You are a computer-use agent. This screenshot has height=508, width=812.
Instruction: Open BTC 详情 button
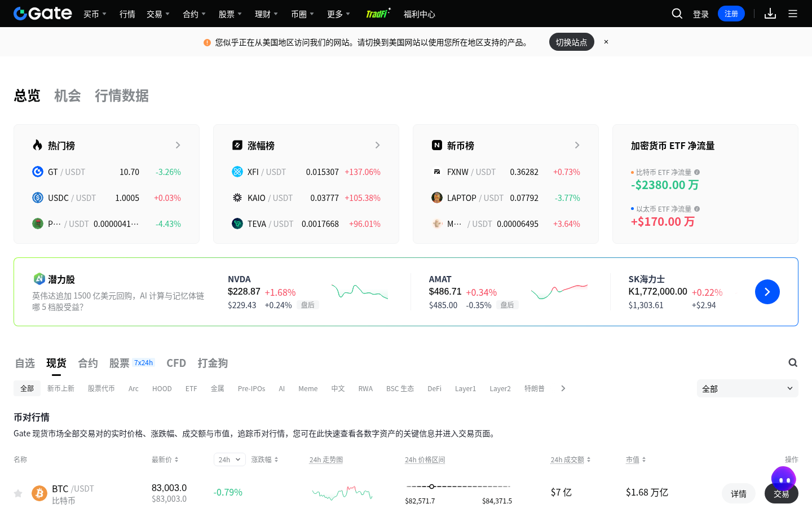[739, 493]
